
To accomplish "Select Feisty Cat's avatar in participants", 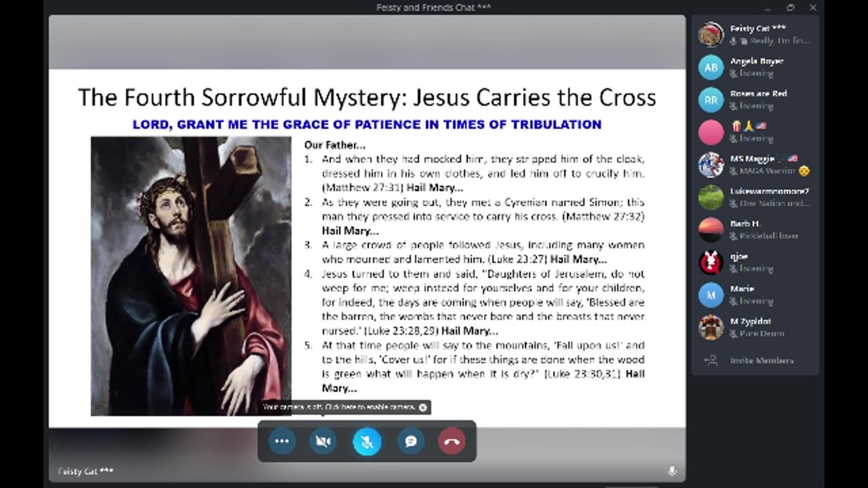I will (711, 35).
